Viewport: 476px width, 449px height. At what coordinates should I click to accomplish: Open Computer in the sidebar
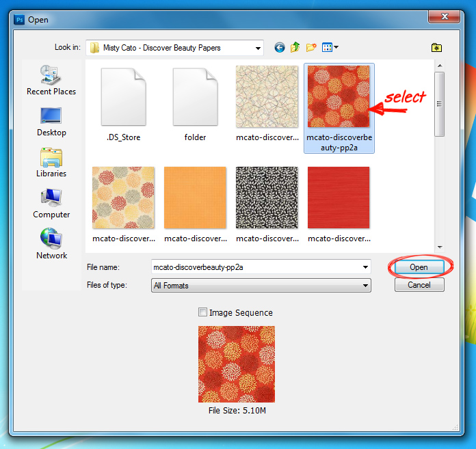51,203
